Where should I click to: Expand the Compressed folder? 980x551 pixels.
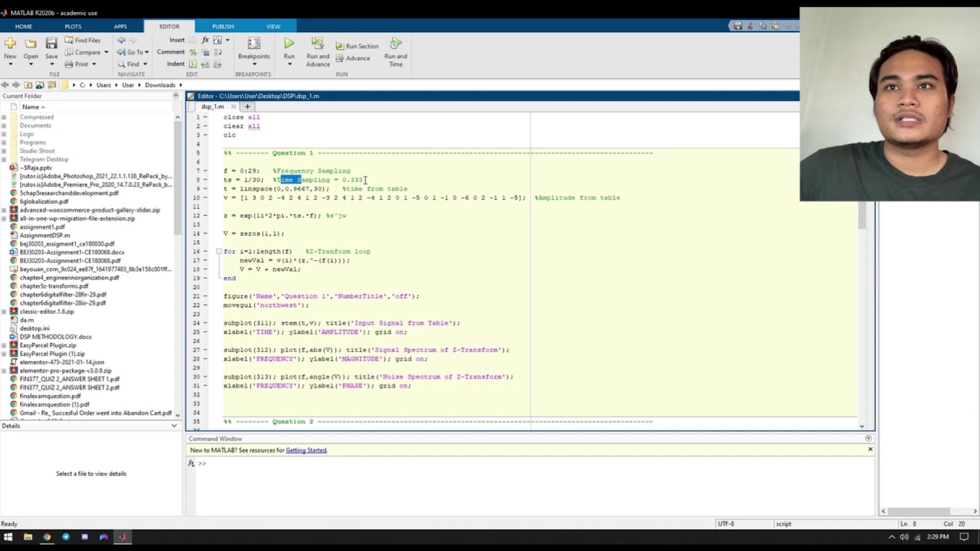4,117
